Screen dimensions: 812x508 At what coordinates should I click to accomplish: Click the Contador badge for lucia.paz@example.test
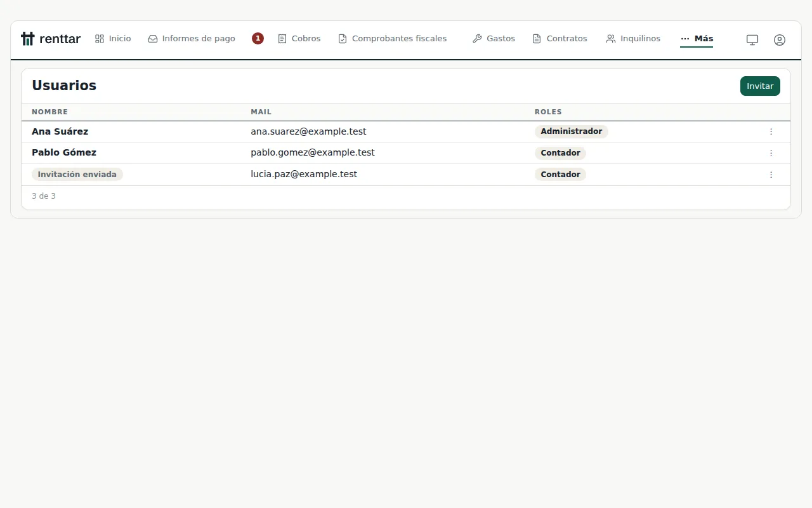560,175
